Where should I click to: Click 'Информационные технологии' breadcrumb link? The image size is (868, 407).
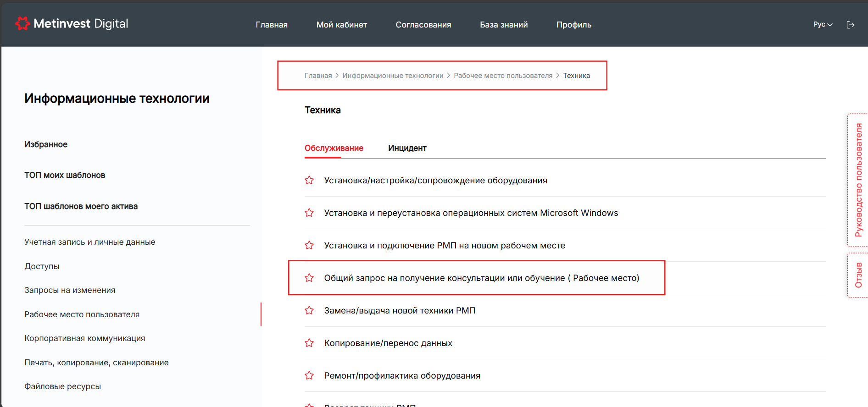pyautogui.click(x=393, y=76)
